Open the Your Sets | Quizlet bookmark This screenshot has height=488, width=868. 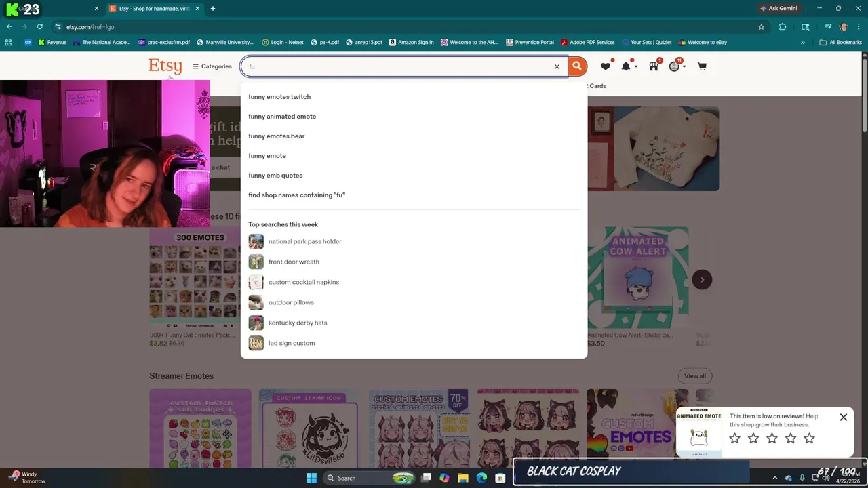click(646, 42)
